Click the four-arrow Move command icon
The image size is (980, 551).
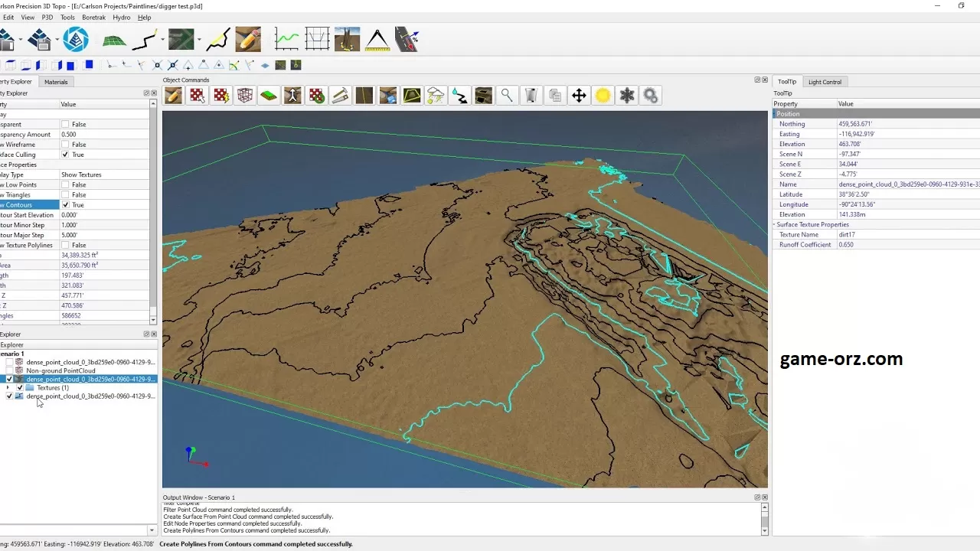click(579, 96)
